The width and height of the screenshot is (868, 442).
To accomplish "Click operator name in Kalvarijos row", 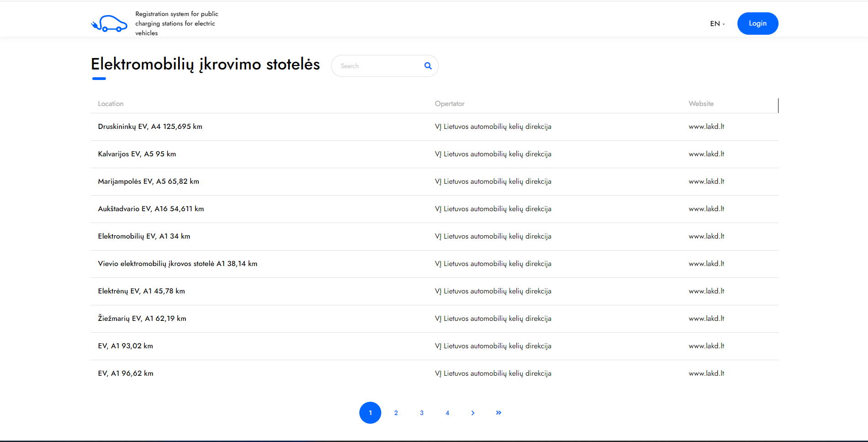I will (x=493, y=154).
